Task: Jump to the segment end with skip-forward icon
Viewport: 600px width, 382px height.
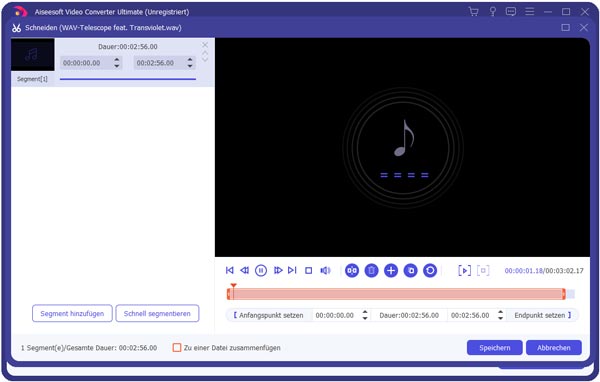Action: 292,271
